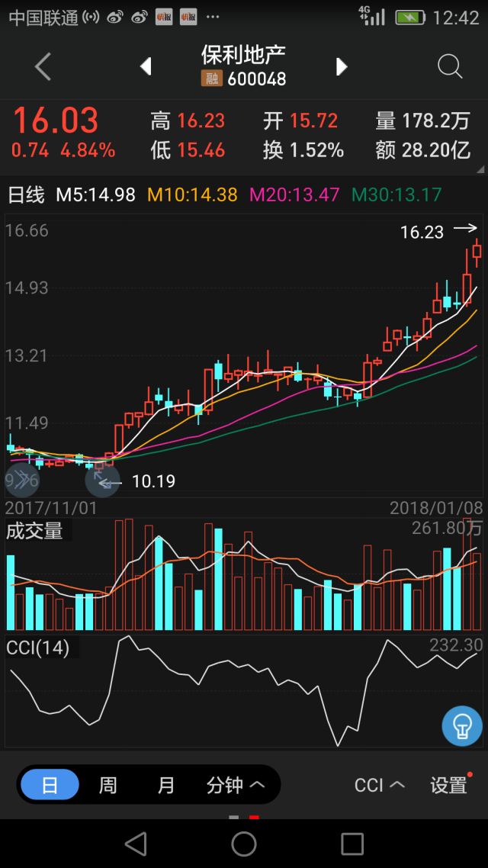Image resolution: width=488 pixels, height=868 pixels.
Task: Tap the M30:13.17 average value
Action: point(396,194)
